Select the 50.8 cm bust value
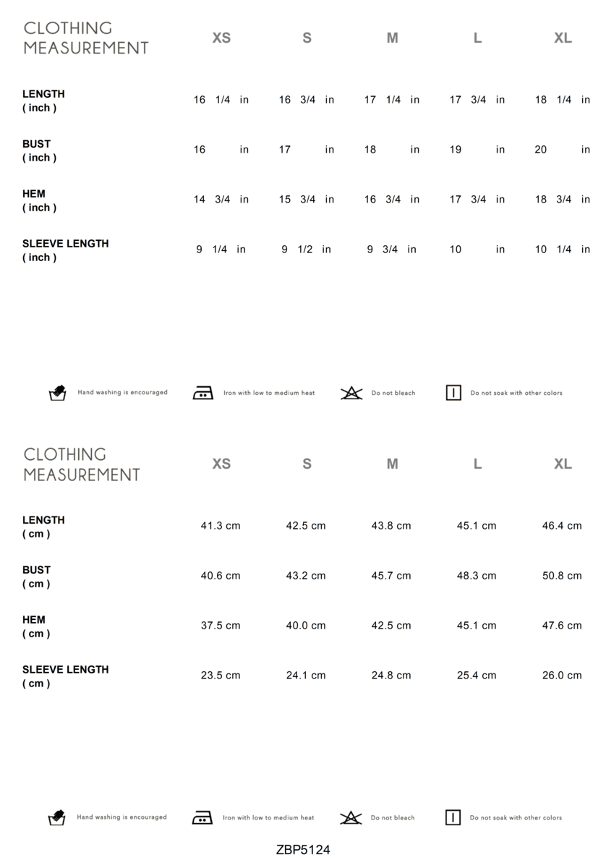This screenshot has height=868, width=606. 562,576
